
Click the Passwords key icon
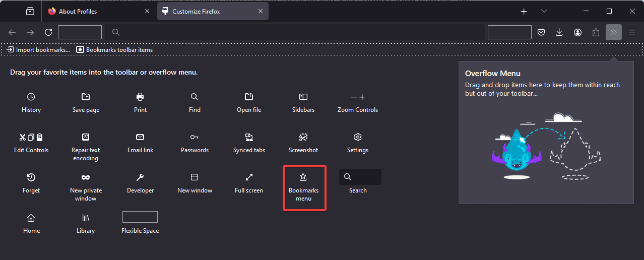(x=195, y=137)
